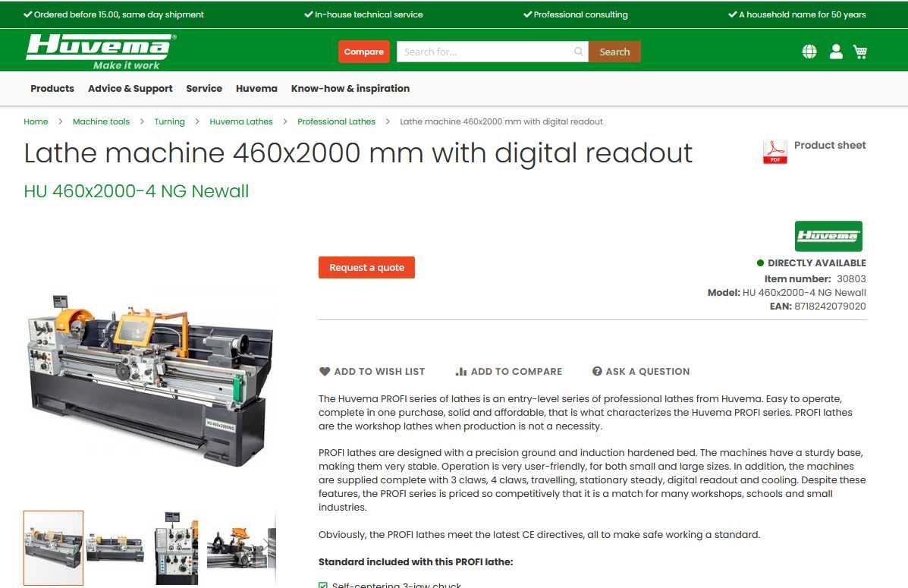Click 'Standard included with this PROFI lathe' heading
Image resolution: width=908 pixels, height=588 pixels.
(416, 562)
